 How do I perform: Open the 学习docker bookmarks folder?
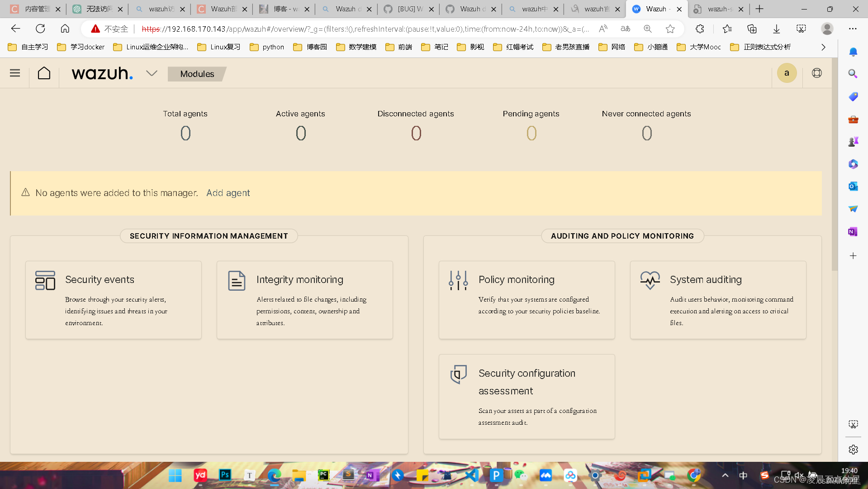[81, 47]
